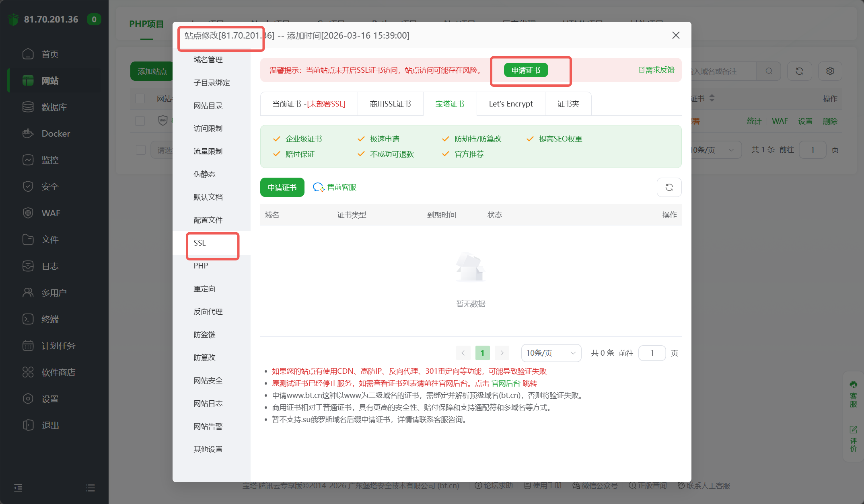This screenshot has height=504, width=864.
Task: Expand the background page-size dropdown arrow
Action: pyautogui.click(x=731, y=150)
